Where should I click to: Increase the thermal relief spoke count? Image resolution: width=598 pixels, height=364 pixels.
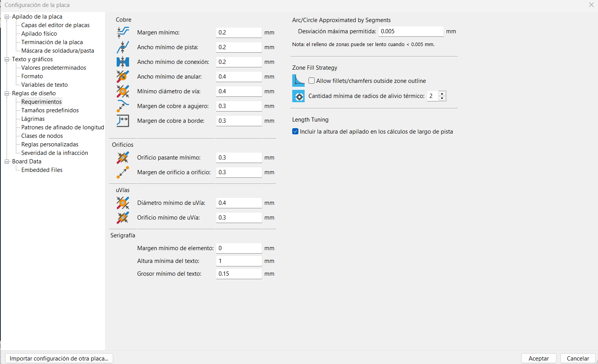pyautogui.click(x=442, y=93)
